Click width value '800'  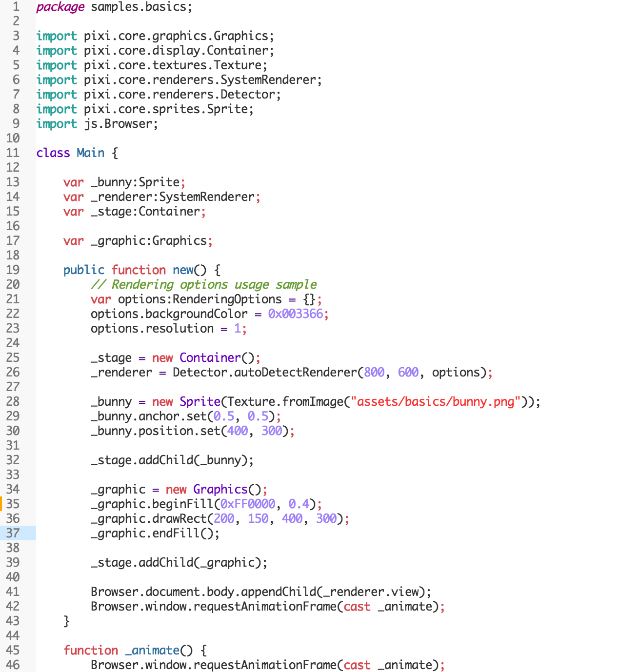374,373
